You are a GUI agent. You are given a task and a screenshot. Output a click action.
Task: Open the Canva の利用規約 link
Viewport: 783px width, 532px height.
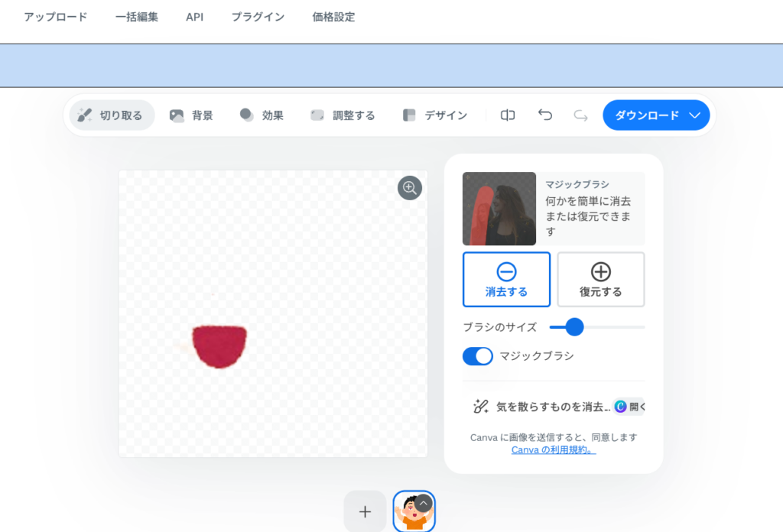(554, 449)
